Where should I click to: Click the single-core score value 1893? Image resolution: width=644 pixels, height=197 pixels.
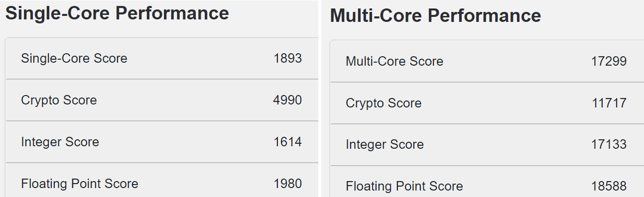pyautogui.click(x=288, y=58)
